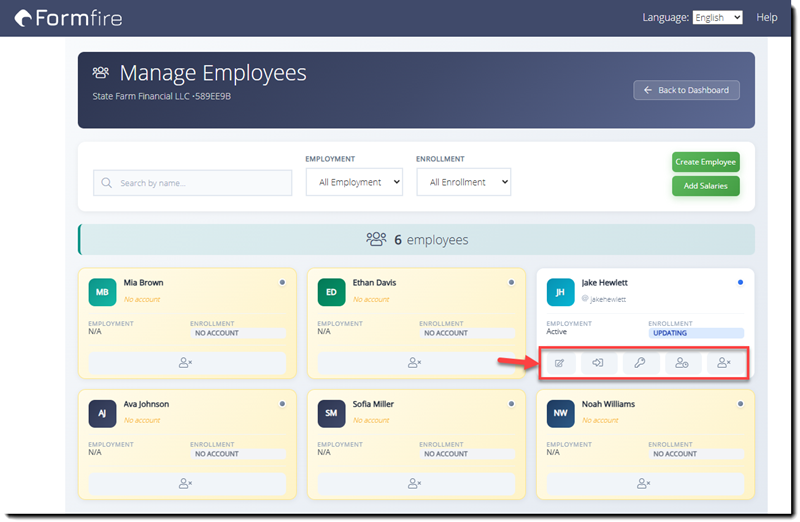The image size is (800, 522).
Task: Click the status dot on Ethan Davis's card
Action: click(511, 283)
